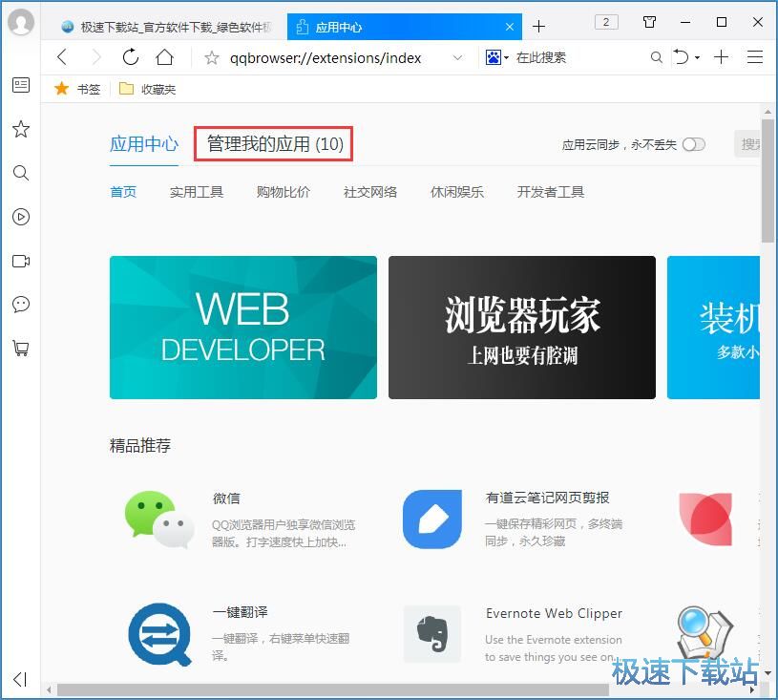This screenshot has height=700, width=778.
Task: Click the red petal app icon
Action: [705, 520]
